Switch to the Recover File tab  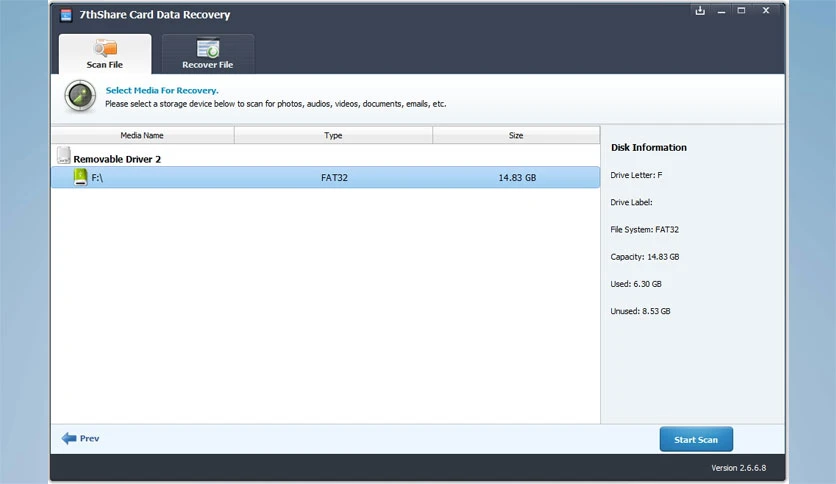pyautogui.click(x=208, y=54)
